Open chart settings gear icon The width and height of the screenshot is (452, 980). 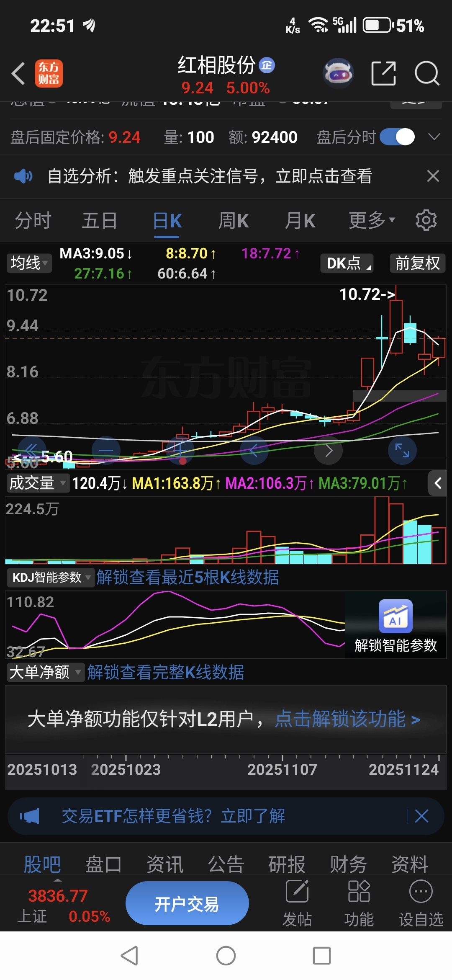(x=426, y=220)
